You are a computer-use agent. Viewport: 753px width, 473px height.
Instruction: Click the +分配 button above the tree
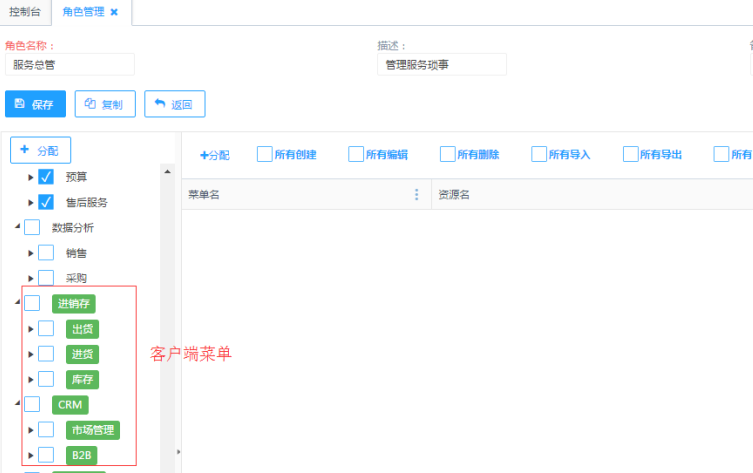[x=40, y=150]
